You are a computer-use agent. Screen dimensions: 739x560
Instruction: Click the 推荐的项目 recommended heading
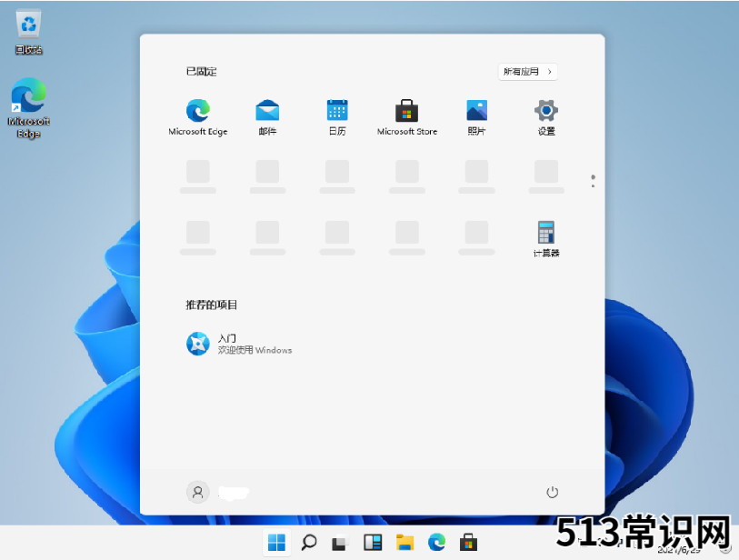click(211, 305)
